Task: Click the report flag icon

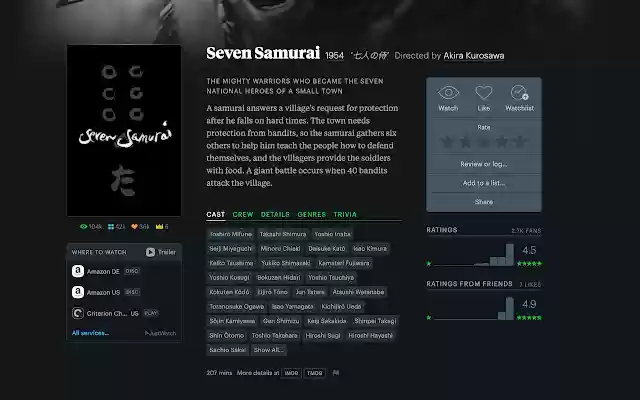Action: click(x=336, y=373)
